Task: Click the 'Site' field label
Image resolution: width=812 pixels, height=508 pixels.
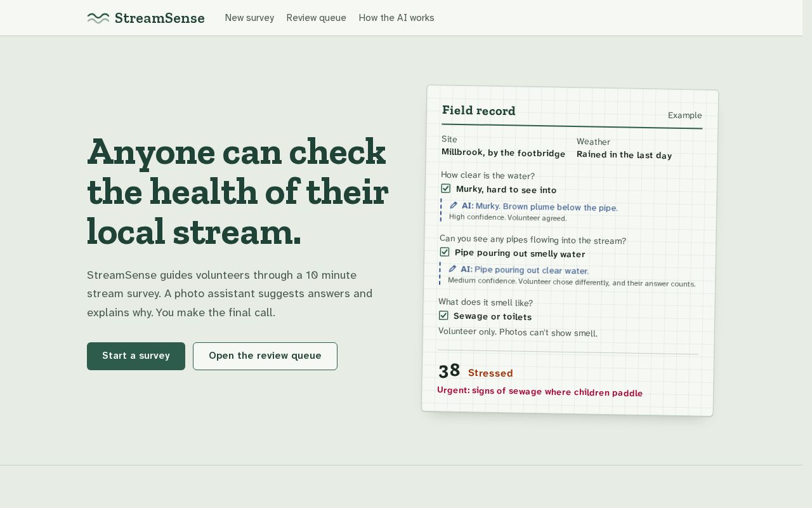Action: (449, 139)
